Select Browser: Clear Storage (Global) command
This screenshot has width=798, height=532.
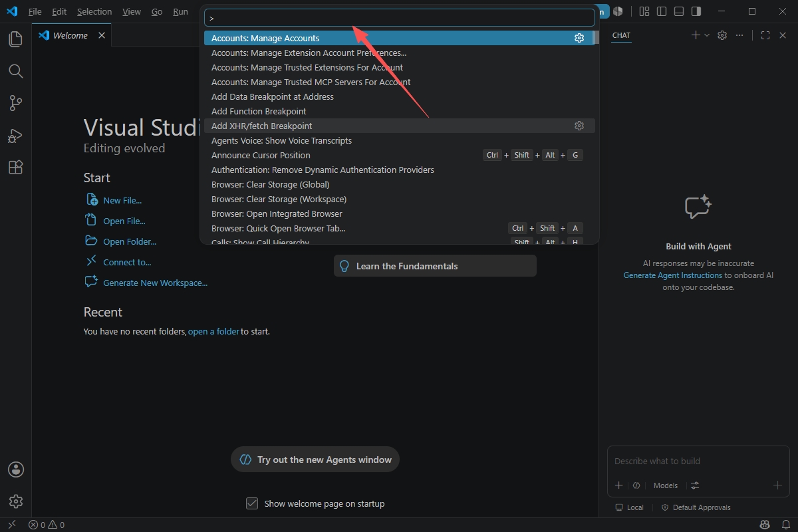(x=400, y=184)
